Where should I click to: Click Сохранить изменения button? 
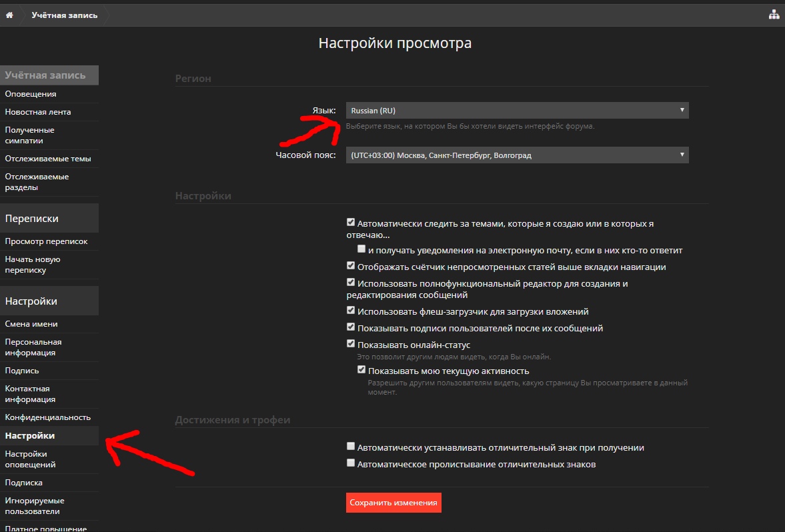point(394,503)
